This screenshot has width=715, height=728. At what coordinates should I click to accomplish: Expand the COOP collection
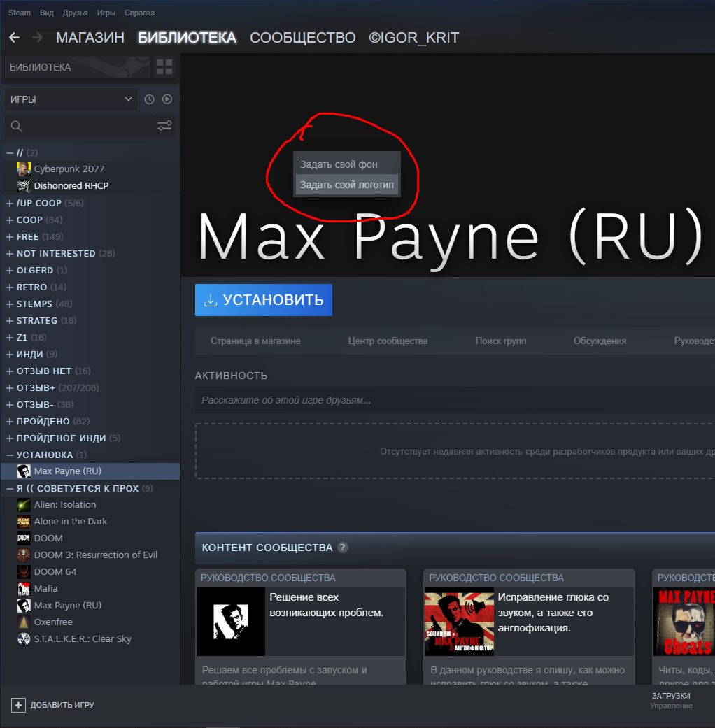pos(9,220)
